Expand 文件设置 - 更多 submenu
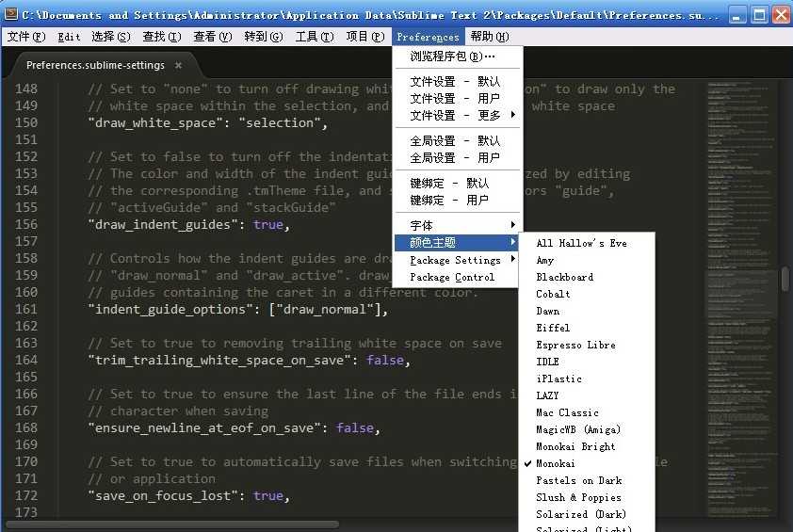The height and width of the screenshot is (532, 793). coord(457,115)
